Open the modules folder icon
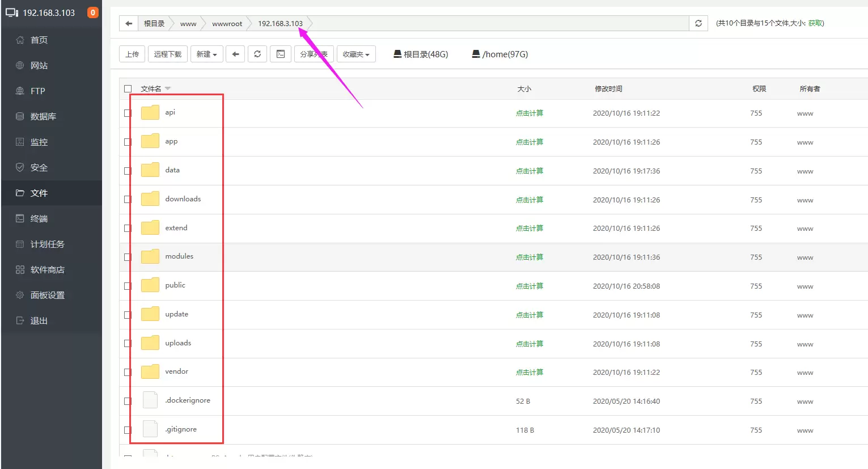Image resolution: width=868 pixels, height=469 pixels. point(150,256)
